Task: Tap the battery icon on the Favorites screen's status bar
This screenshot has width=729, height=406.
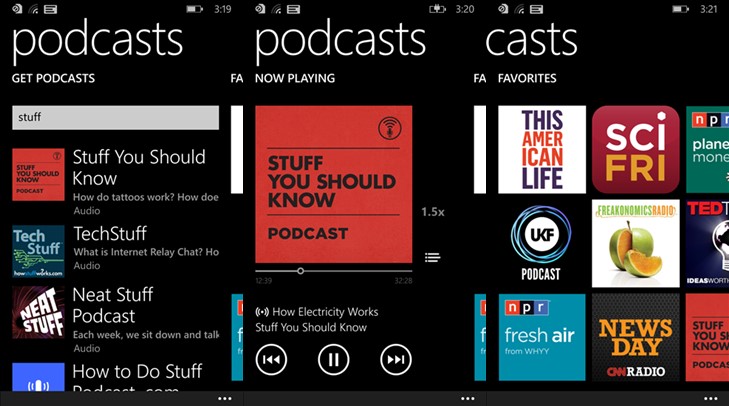Action: pyautogui.click(x=681, y=9)
